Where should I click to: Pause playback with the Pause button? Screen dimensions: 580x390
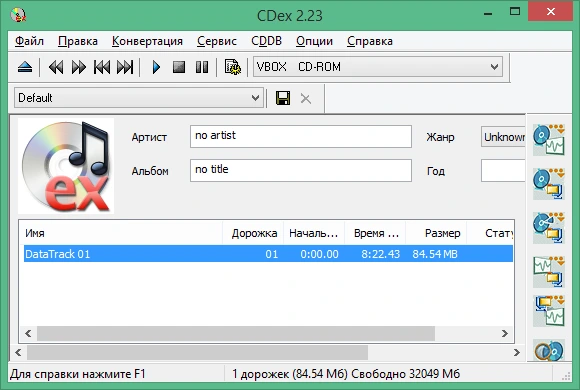[x=202, y=67]
